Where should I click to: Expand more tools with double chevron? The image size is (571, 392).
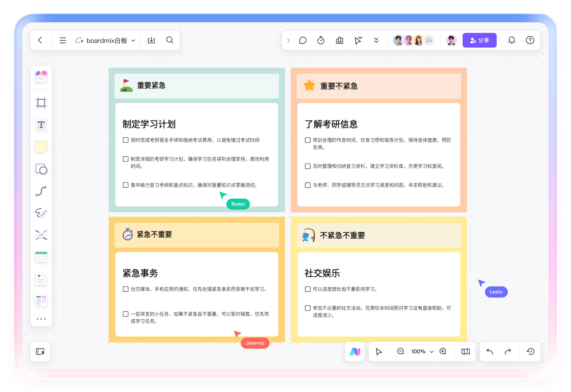click(376, 40)
